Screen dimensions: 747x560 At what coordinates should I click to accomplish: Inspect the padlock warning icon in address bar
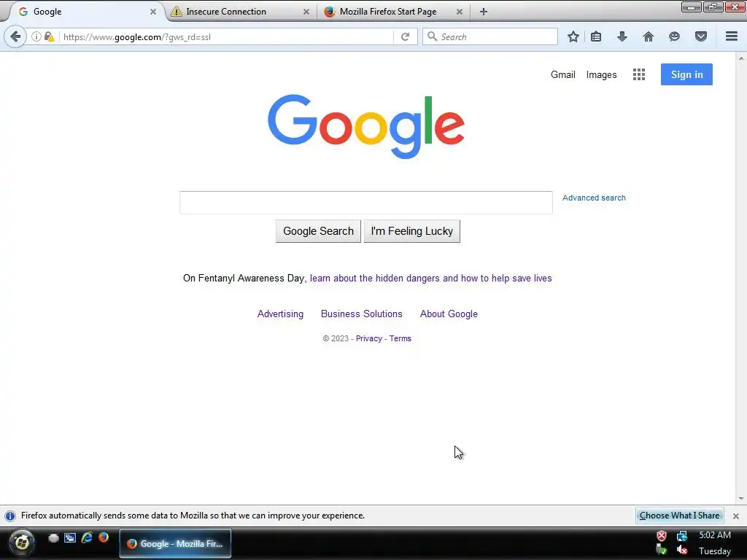pyautogui.click(x=49, y=36)
